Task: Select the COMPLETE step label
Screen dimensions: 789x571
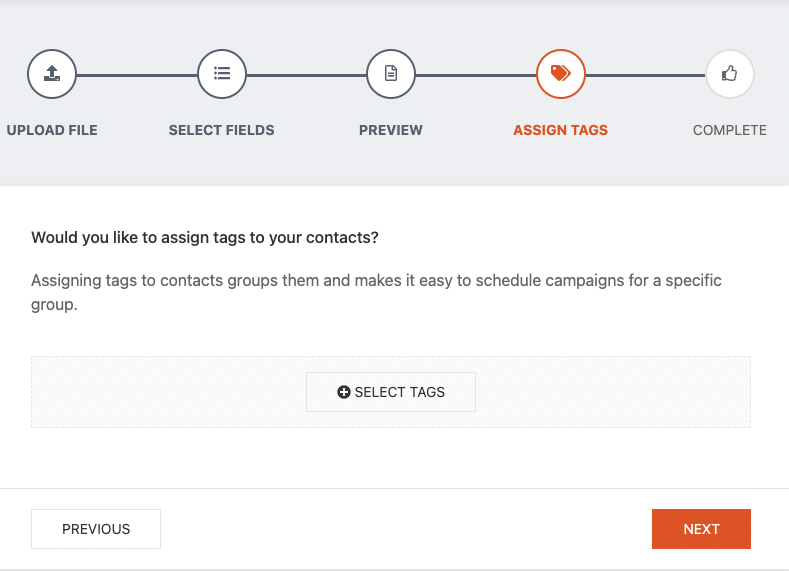Action: click(729, 130)
